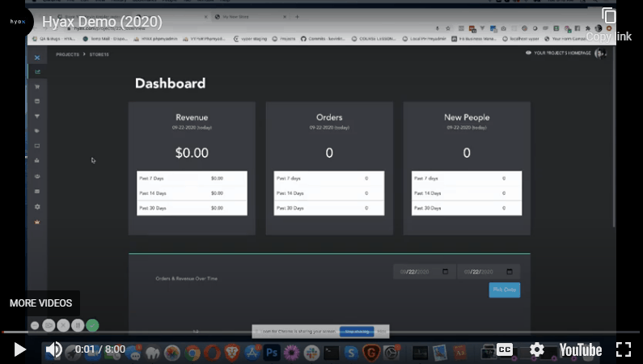643x364 pixels.
Task: Click the Brave browser icon in the dock
Action: pos(231,353)
